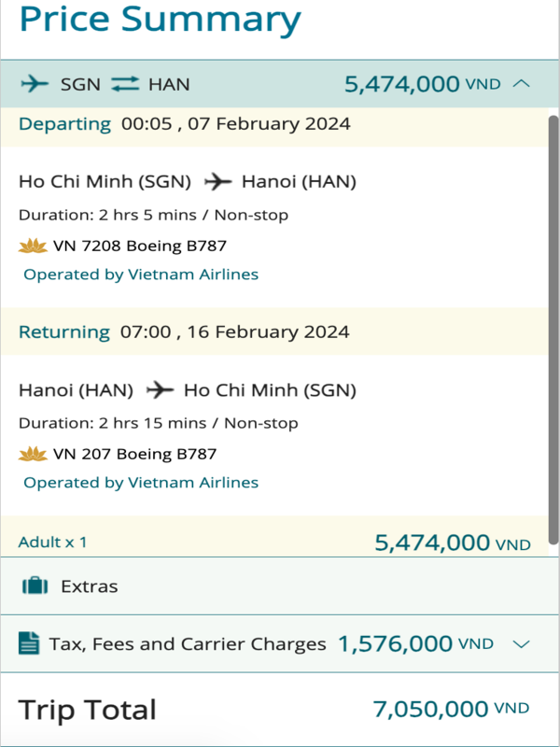Click the Tax, Fees and Carrier Charges label
Screen dimensions: 560x747
pyautogui.click(x=188, y=644)
